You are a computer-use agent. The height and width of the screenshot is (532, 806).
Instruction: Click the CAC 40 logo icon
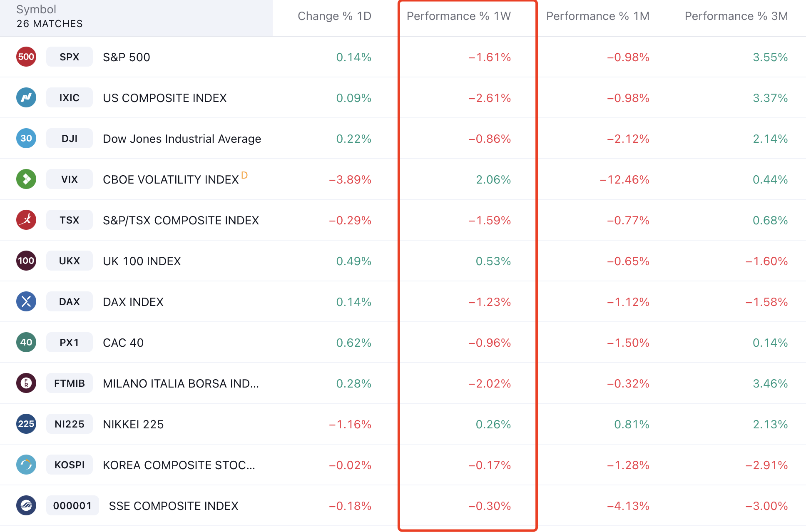[x=26, y=342]
